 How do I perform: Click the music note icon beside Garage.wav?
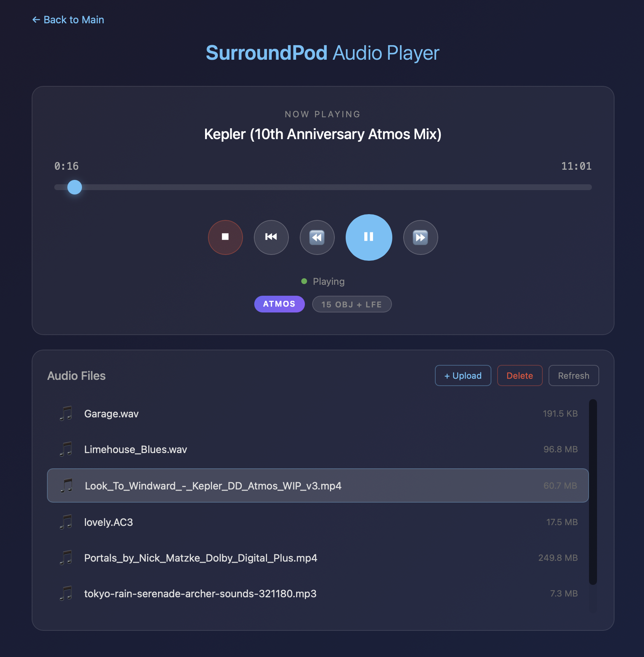click(x=66, y=413)
